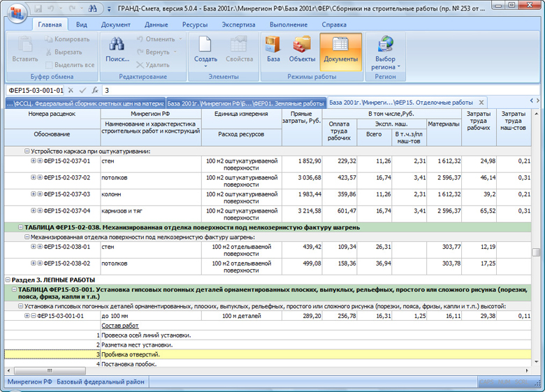
Task: Select the Документы work mode
Action: (x=341, y=52)
